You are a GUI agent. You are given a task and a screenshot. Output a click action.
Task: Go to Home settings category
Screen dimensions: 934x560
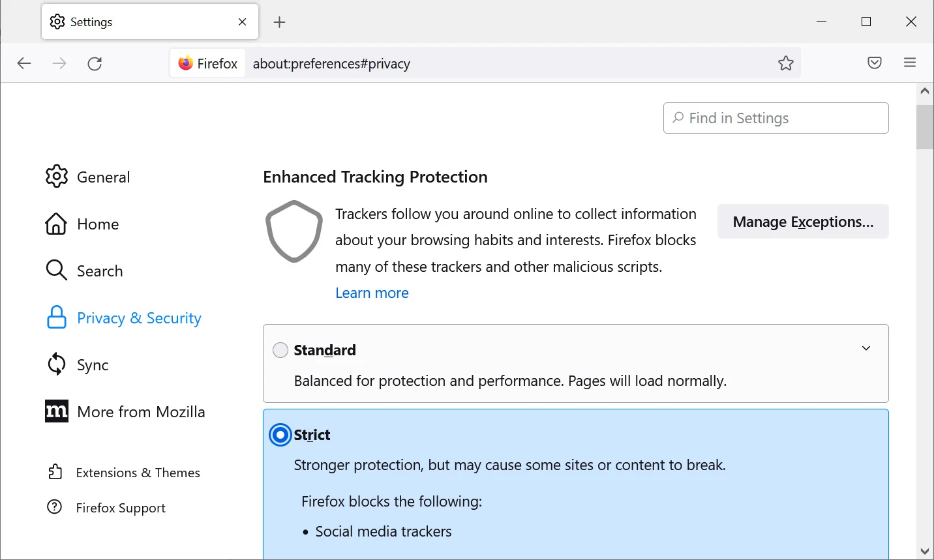tap(82, 224)
